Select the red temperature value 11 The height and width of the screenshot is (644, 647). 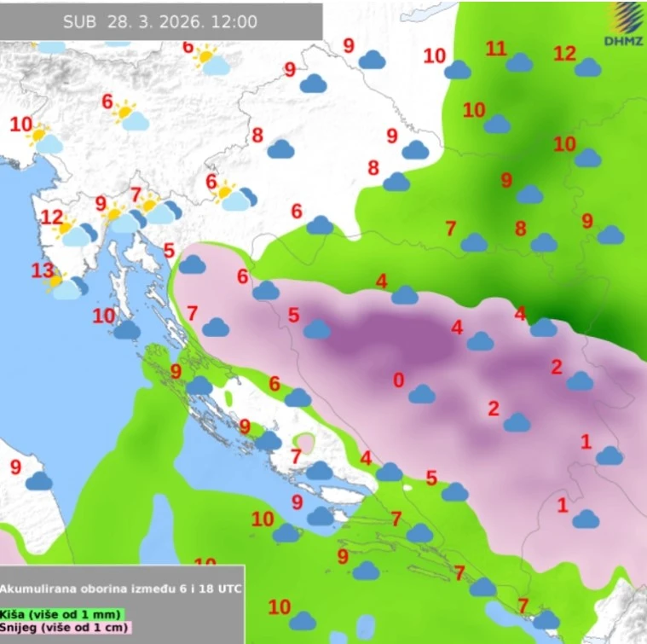pos(496,49)
